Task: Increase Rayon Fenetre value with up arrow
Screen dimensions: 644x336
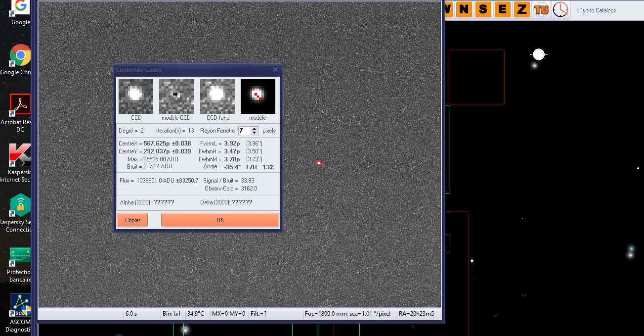Action: coord(255,129)
